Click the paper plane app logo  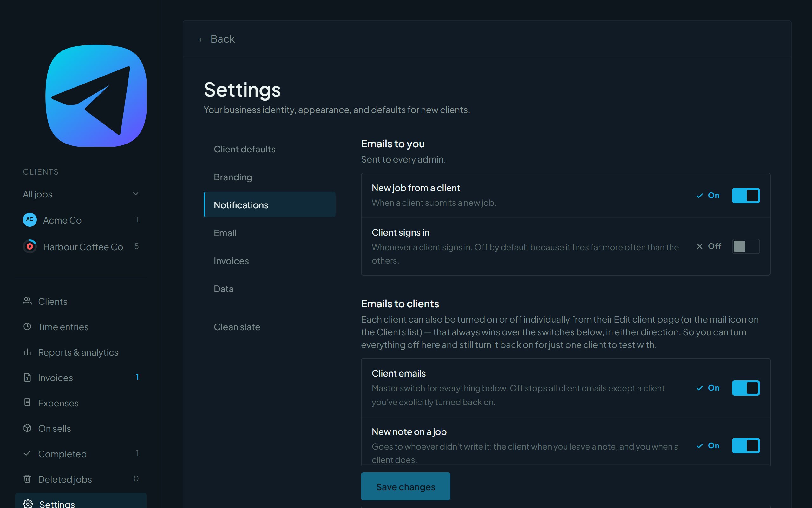[x=96, y=96]
